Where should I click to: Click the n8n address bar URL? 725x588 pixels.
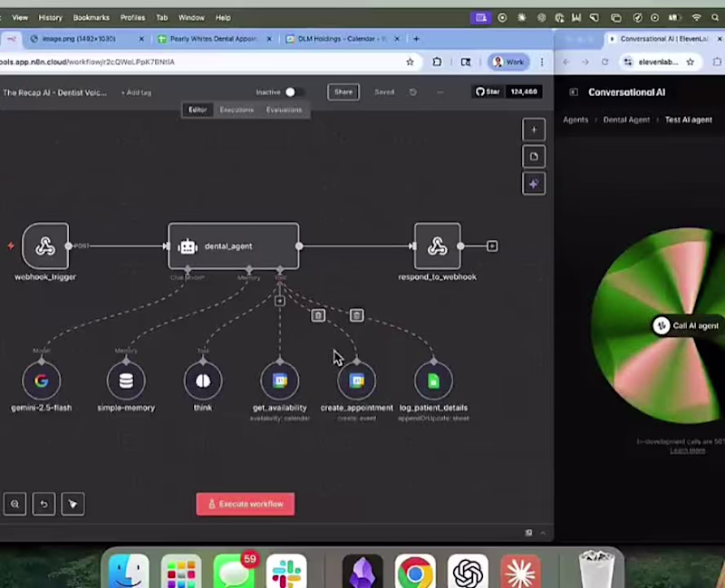click(x=87, y=62)
